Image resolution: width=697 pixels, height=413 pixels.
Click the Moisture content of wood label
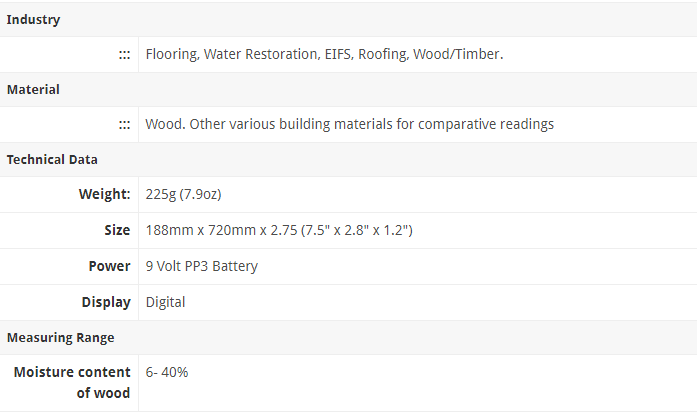[x=72, y=382]
